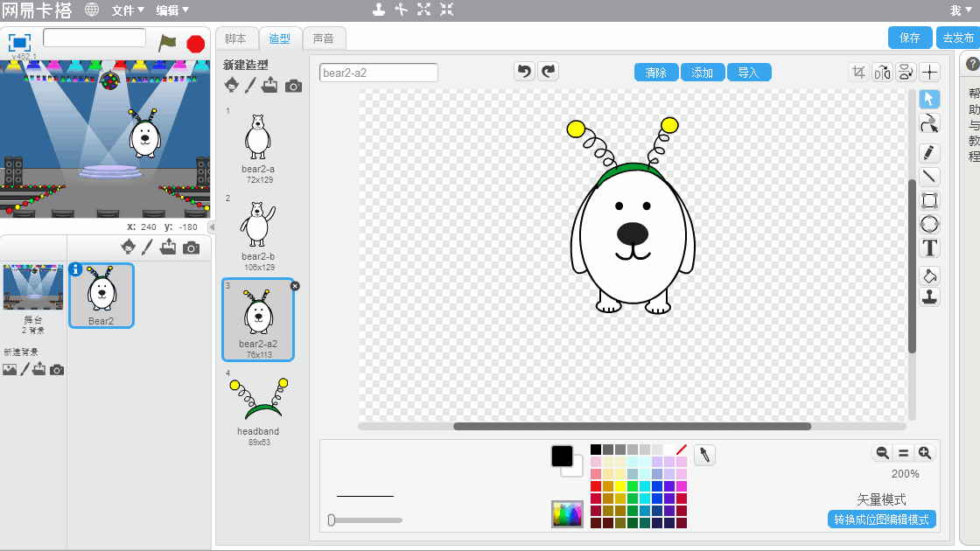This screenshot has width=980, height=551.
Task: Select the duplicate stamp tool in top bar
Action: tap(379, 10)
